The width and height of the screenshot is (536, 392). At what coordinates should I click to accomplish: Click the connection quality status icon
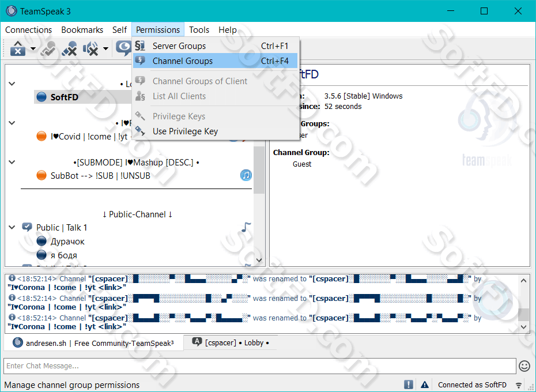pyautogui.click(x=519, y=385)
